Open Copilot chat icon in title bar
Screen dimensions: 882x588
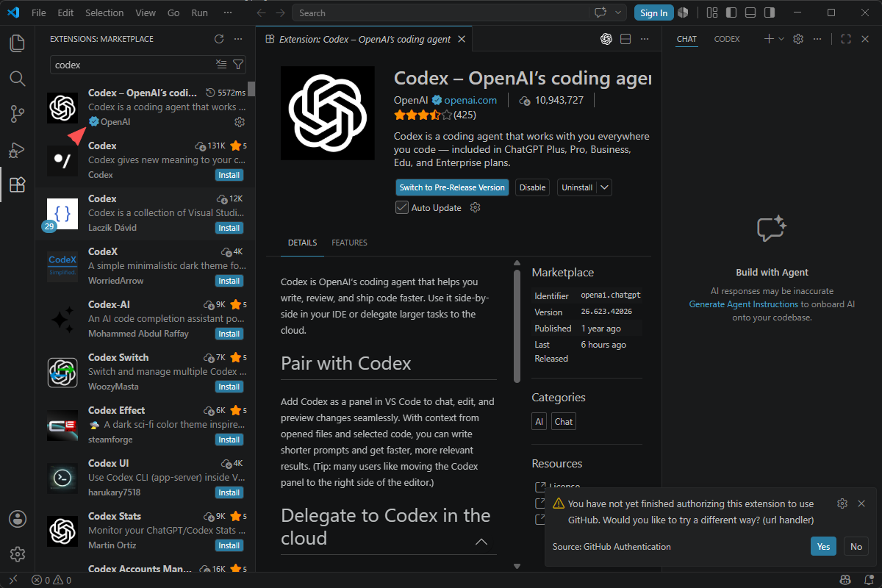coord(600,12)
